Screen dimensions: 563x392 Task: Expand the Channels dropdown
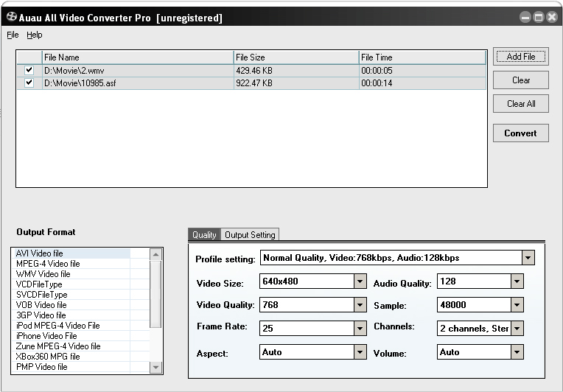[517, 328]
